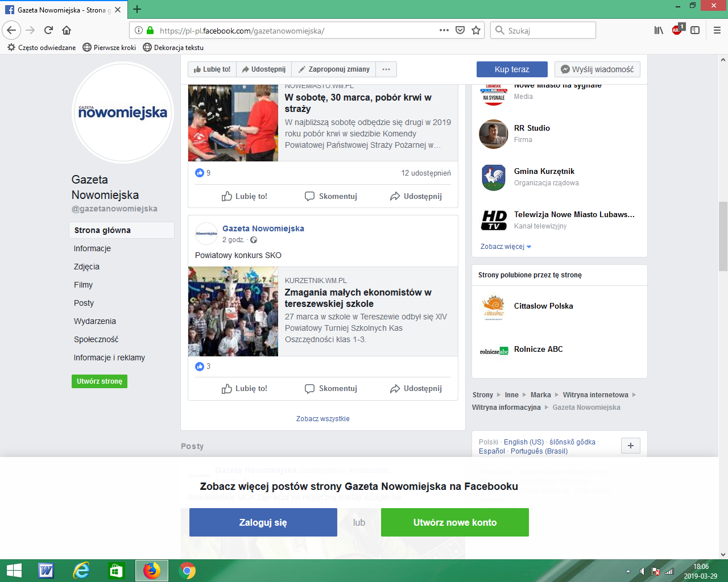This screenshot has width=728, height=582.
Task: Select Strona główna in sidebar
Action: [122, 230]
